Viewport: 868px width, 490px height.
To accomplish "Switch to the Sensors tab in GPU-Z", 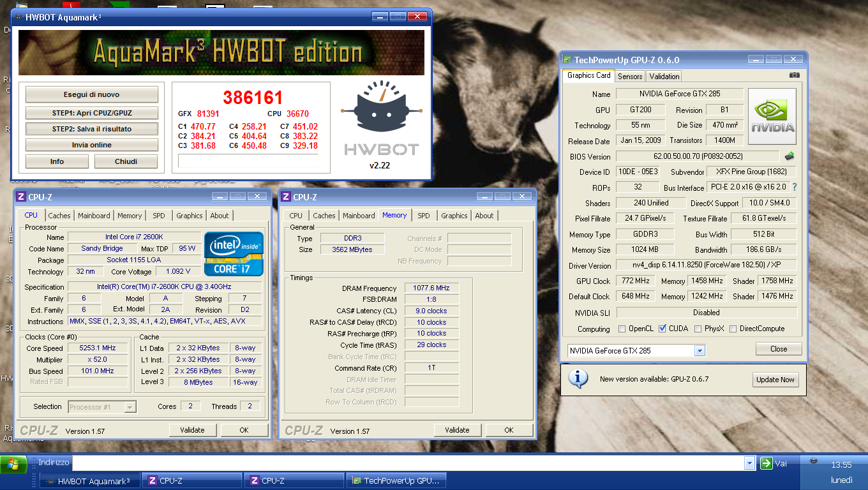I will tap(630, 76).
